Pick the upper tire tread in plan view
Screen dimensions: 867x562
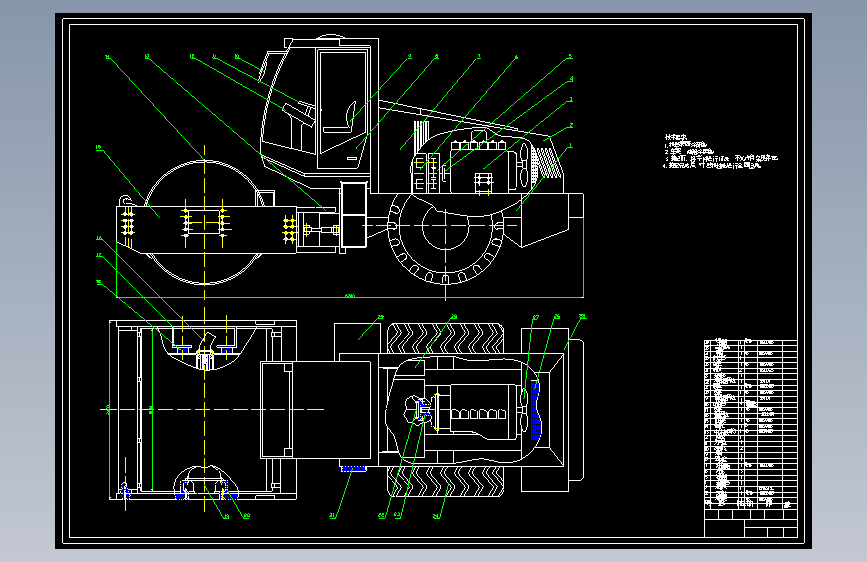pos(446,339)
